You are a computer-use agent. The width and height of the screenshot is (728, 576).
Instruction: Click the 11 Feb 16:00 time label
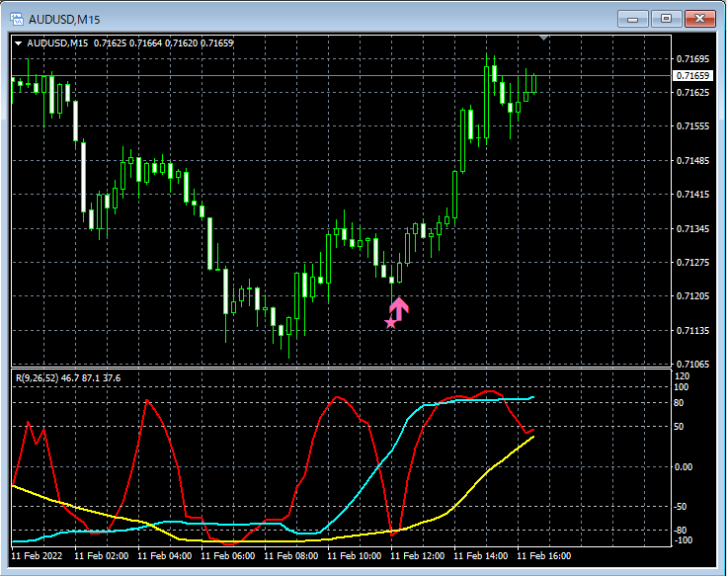[543, 556]
